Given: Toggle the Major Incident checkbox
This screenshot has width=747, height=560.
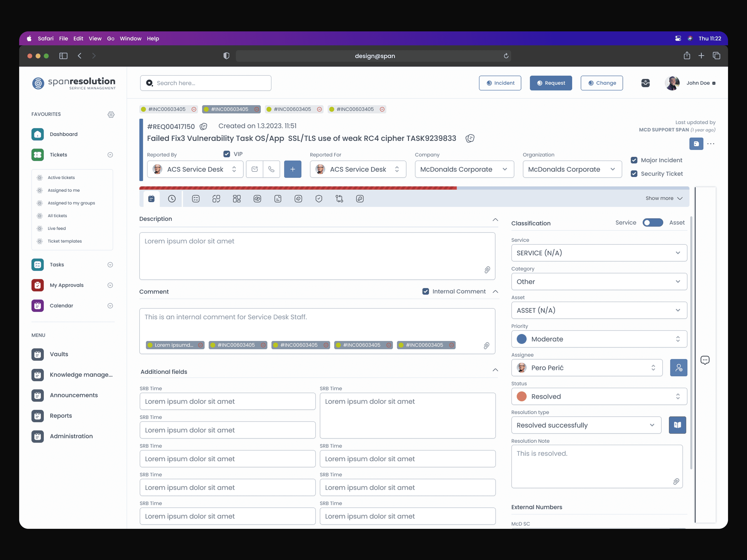Looking at the screenshot, I should pos(634,160).
